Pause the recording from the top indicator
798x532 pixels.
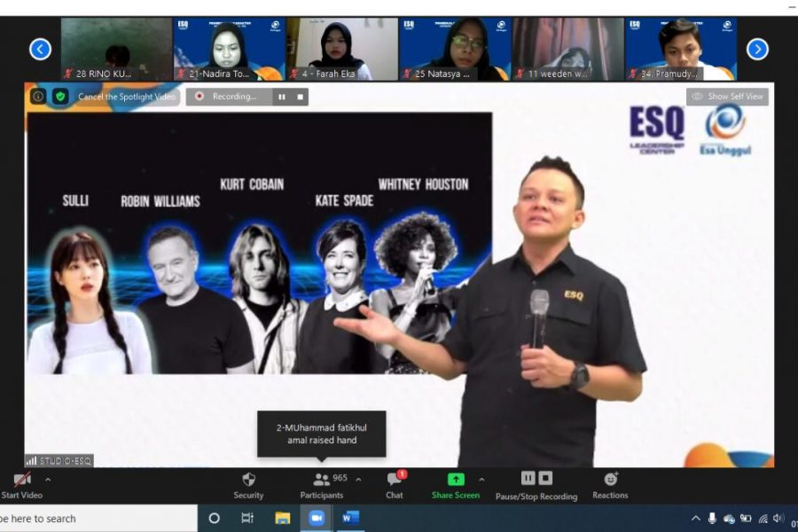pyautogui.click(x=282, y=97)
